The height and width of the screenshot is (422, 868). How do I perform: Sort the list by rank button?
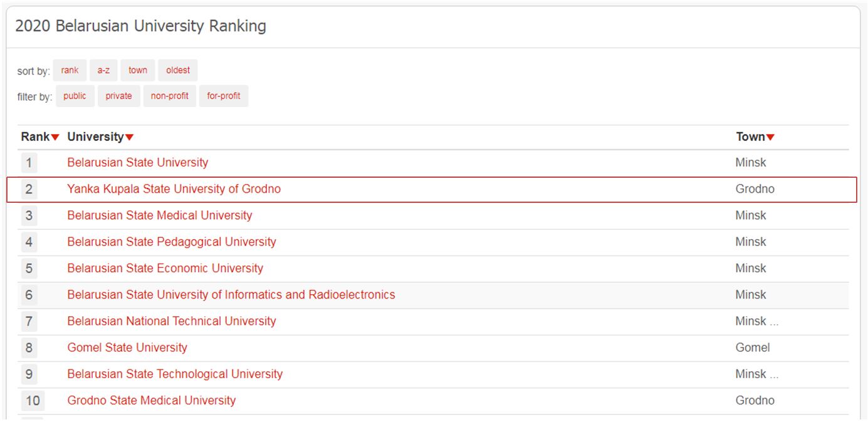click(70, 70)
